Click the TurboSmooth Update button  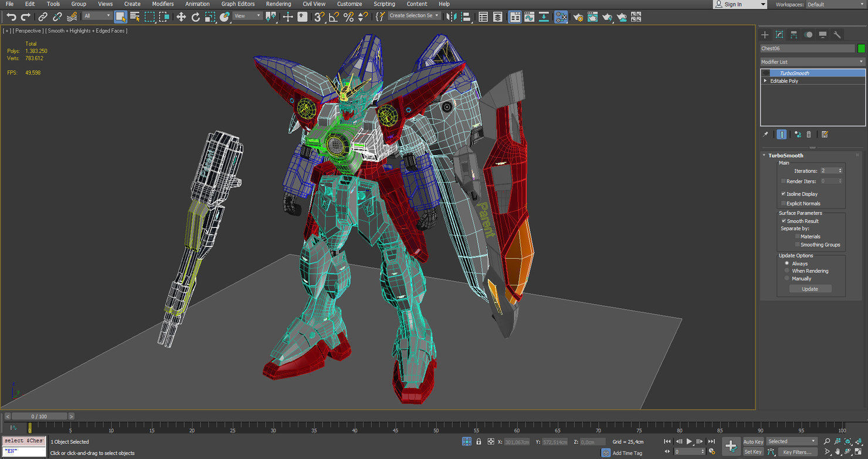pos(810,289)
